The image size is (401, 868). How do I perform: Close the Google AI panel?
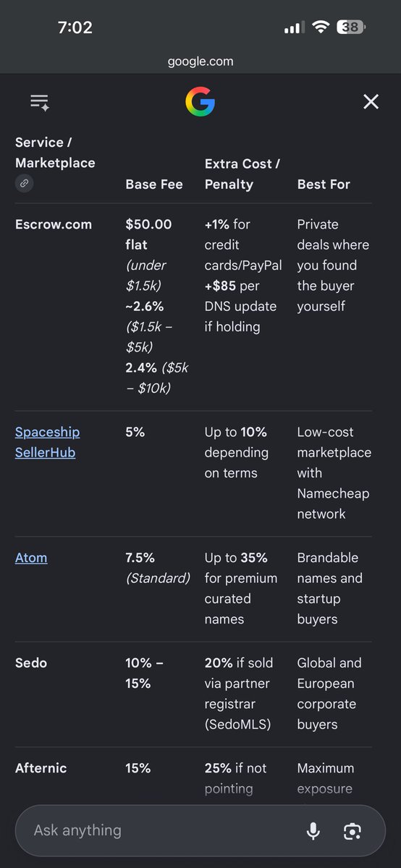click(371, 102)
